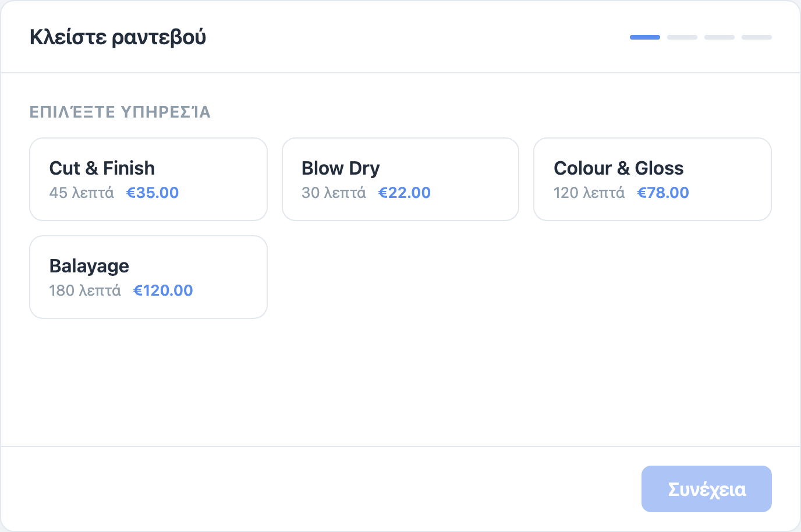This screenshot has height=532, width=801.
Task: Click the €35.00 price label
Action: (x=153, y=193)
